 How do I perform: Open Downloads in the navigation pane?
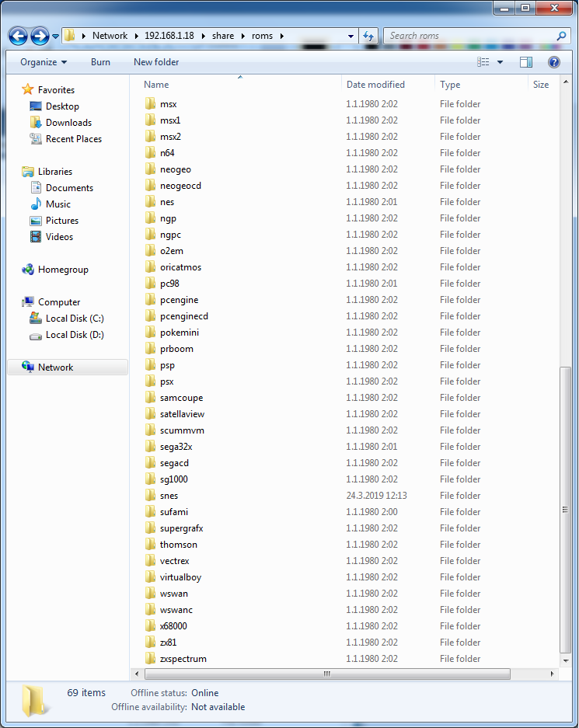[68, 123]
